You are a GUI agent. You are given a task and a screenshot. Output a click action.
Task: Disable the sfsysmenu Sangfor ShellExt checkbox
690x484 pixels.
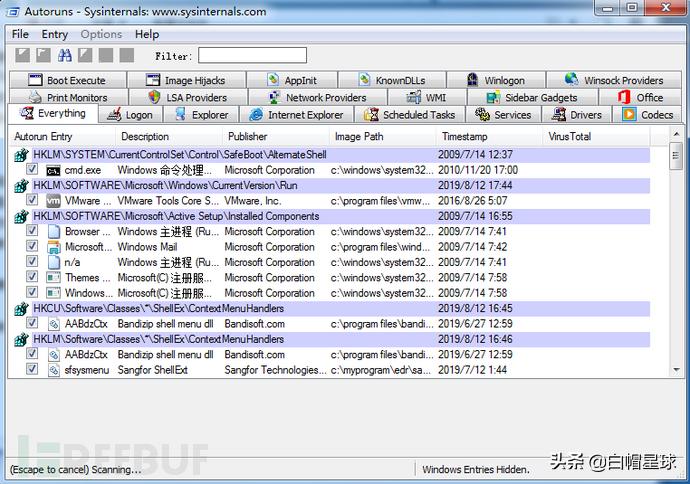32,369
